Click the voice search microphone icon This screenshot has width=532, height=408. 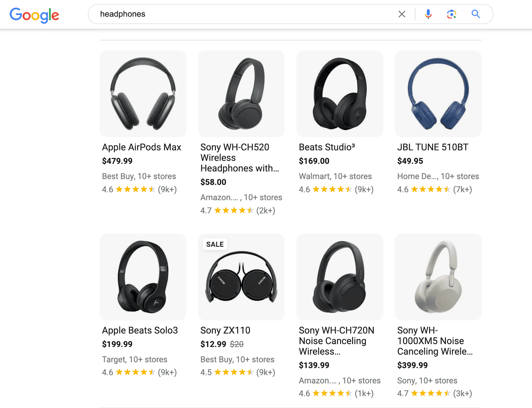[429, 14]
